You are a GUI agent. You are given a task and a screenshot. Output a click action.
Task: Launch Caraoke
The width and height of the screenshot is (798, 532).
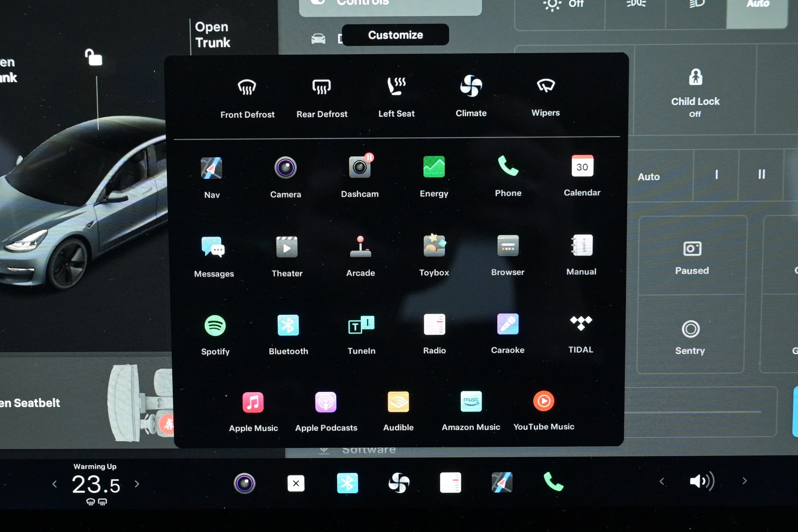click(x=508, y=334)
